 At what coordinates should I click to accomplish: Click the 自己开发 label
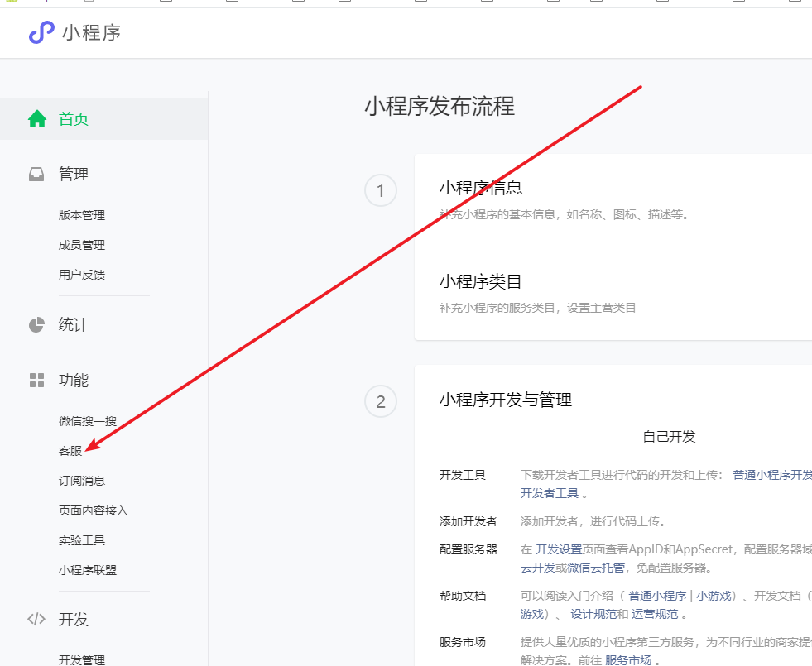point(669,437)
